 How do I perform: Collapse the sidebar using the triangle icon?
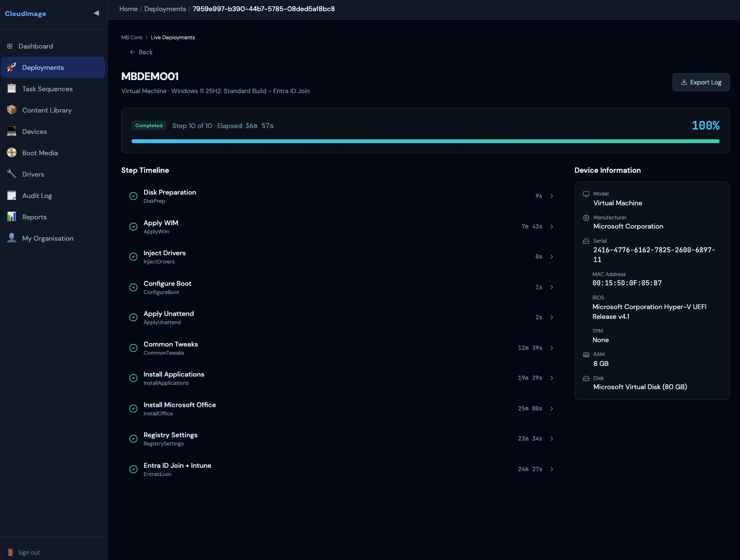click(x=96, y=13)
